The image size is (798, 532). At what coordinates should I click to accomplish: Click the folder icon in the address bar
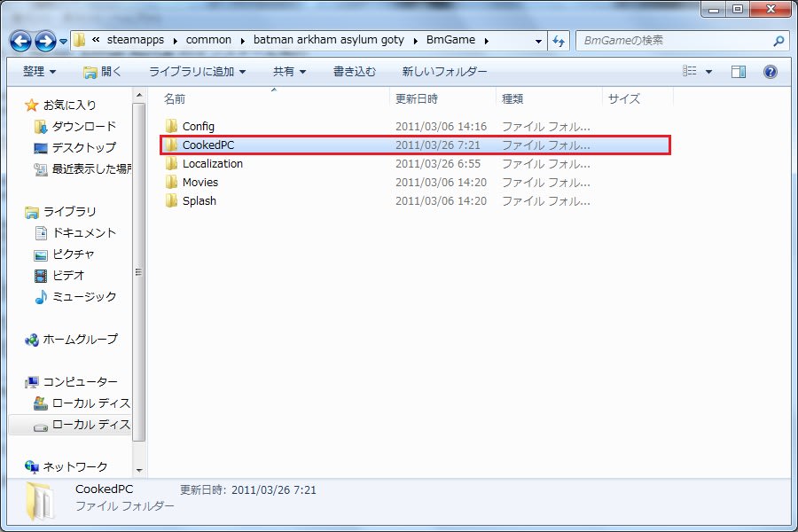pos(79,40)
